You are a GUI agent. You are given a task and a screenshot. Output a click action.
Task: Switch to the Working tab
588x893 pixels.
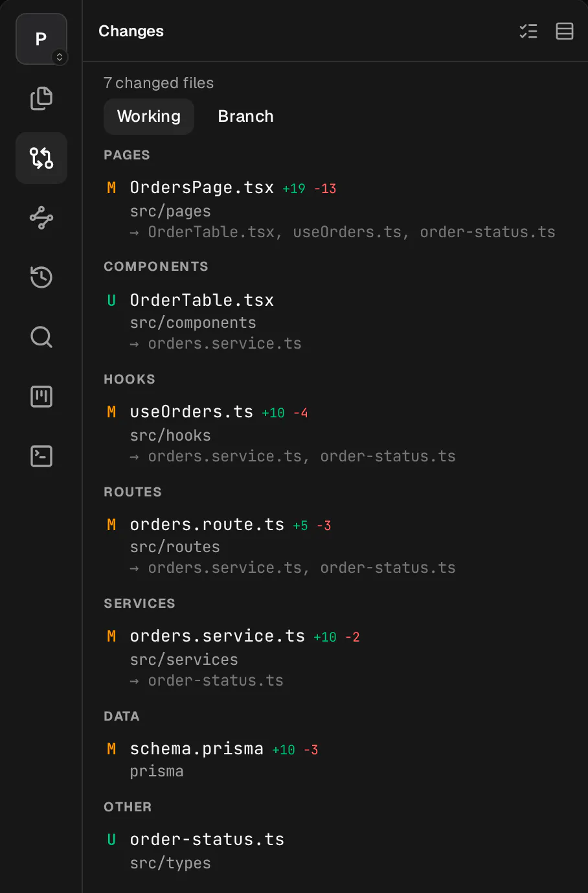[149, 117]
